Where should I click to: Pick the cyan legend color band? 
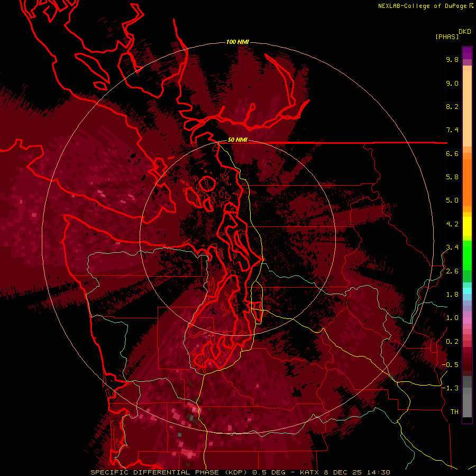[467, 291]
